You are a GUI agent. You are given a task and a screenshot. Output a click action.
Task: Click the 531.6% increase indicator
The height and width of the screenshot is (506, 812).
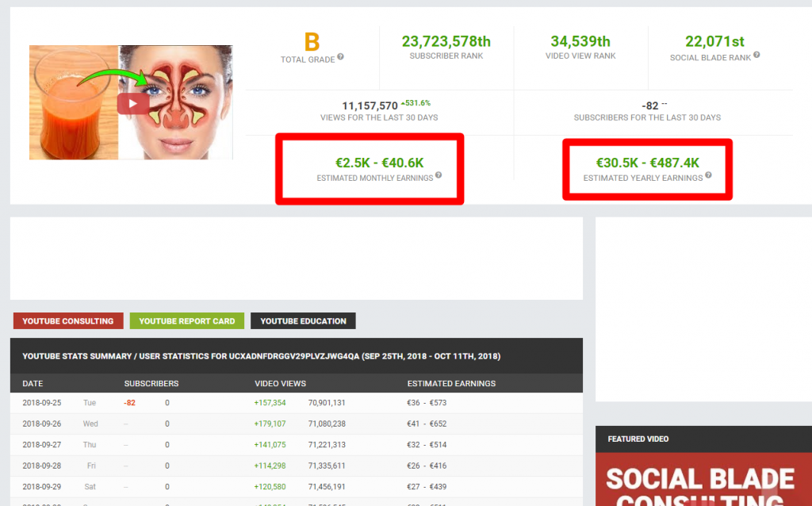point(416,103)
